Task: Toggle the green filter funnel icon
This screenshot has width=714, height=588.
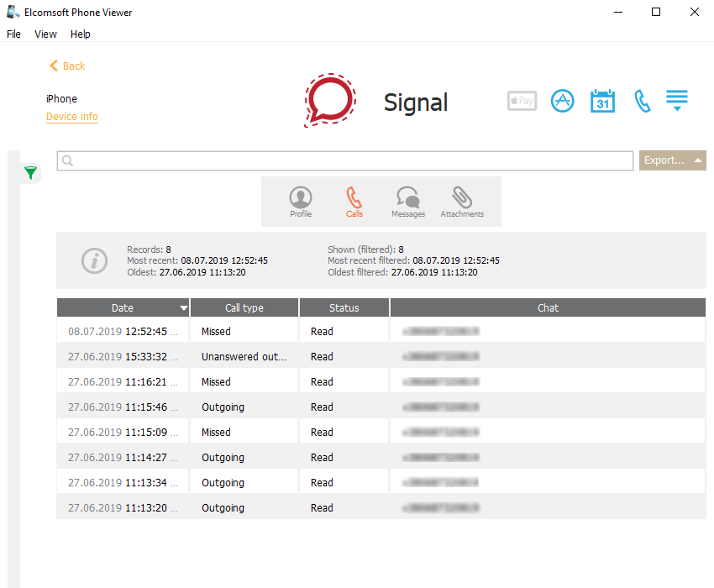Action: tap(31, 173)
